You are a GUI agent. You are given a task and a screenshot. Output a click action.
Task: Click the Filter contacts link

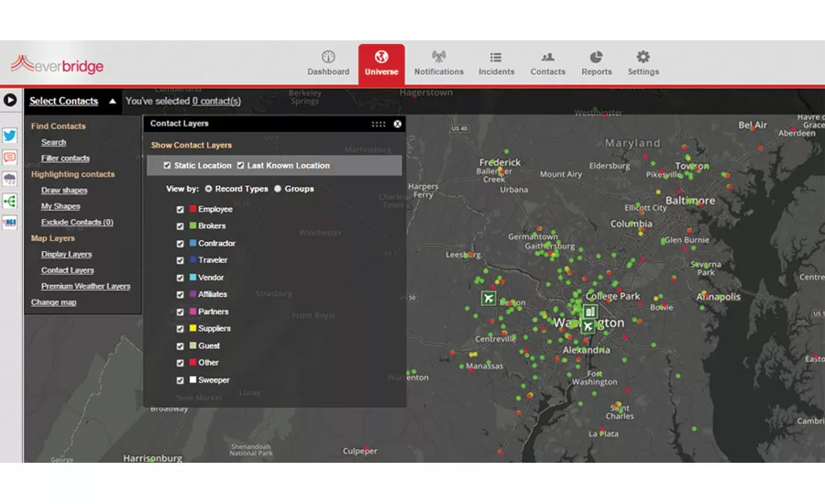(65, 159)
